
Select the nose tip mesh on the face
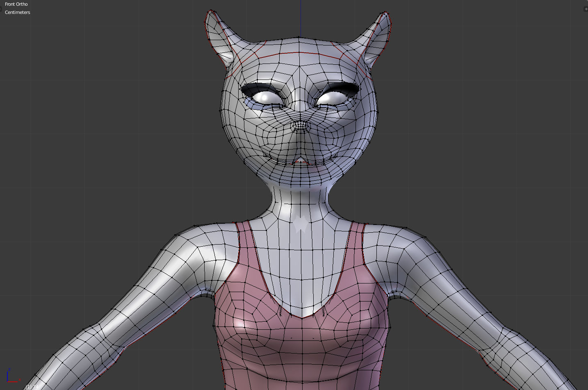click(301, 125)
